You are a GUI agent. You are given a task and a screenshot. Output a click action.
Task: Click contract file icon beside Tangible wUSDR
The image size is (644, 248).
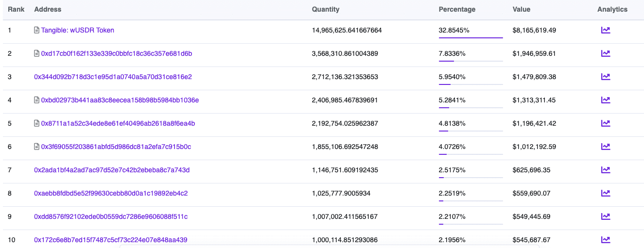pos(36,30)
